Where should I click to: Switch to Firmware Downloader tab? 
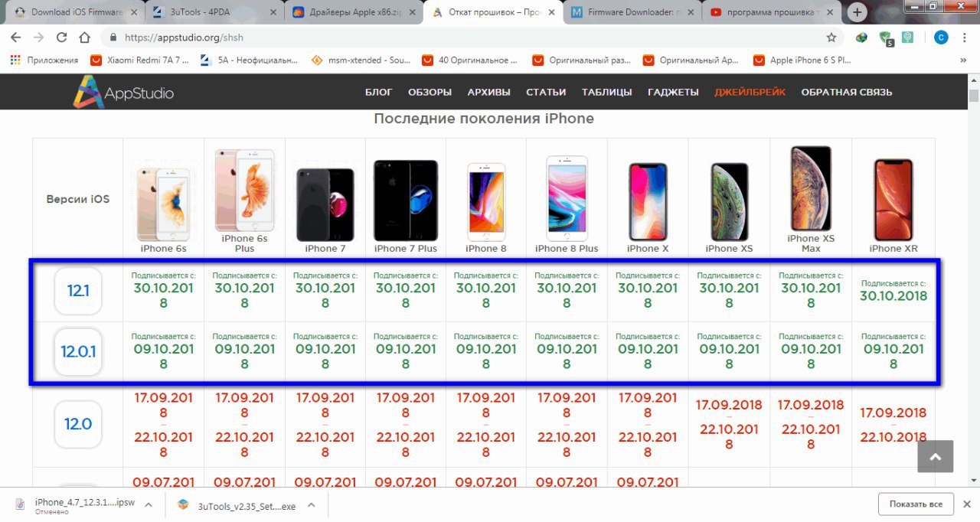pyautogui.click(x=632, y=12)
